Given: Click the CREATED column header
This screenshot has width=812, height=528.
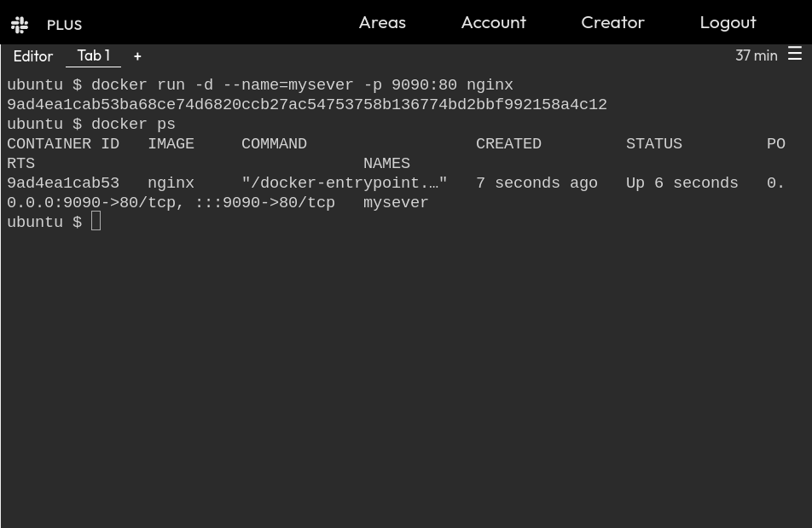Looking at the screenshot, I should tap(508, 144).
